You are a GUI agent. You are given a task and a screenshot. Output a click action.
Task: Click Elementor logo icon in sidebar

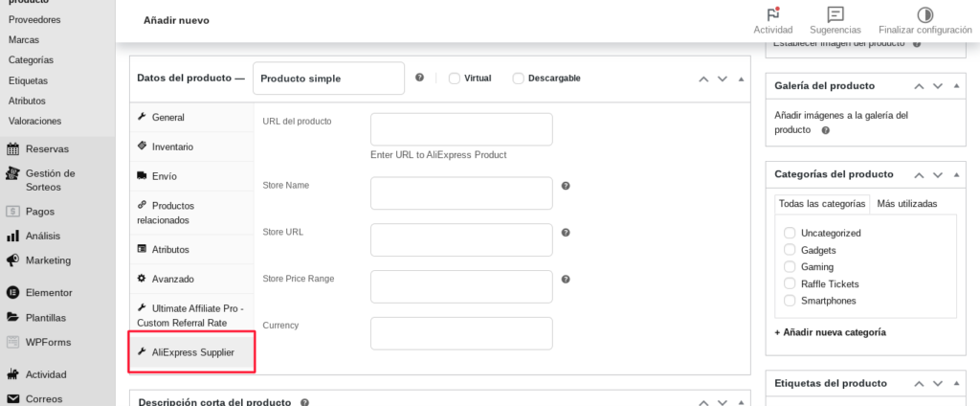12,292
